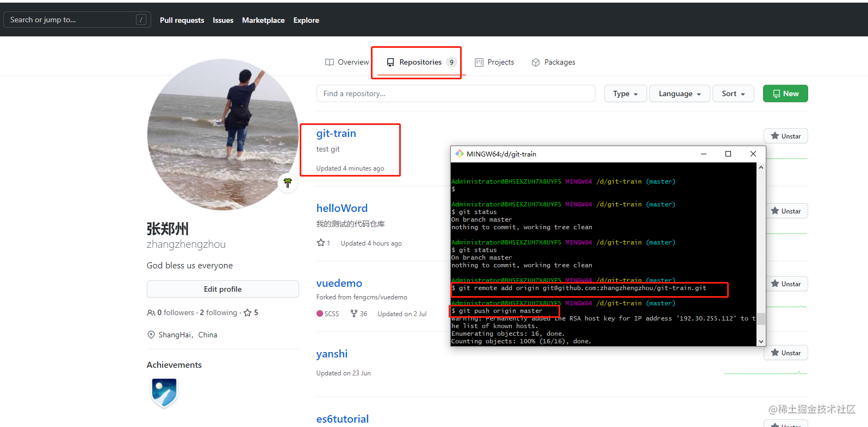The image size is (868, 427).
Task: Click the profile avatar photo
Action: pyautogui.click(x=223, y=134)
